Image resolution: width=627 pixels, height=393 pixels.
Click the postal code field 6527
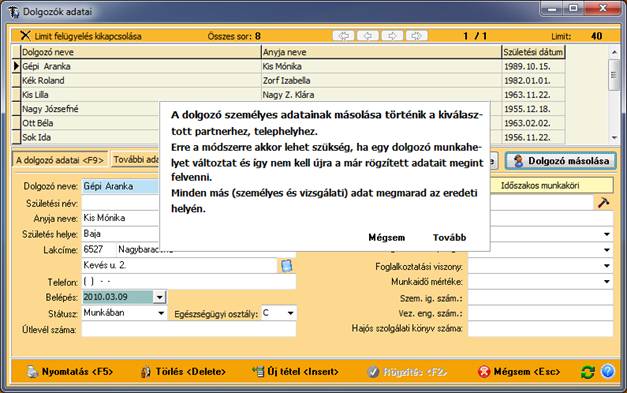tap(99, 249)
